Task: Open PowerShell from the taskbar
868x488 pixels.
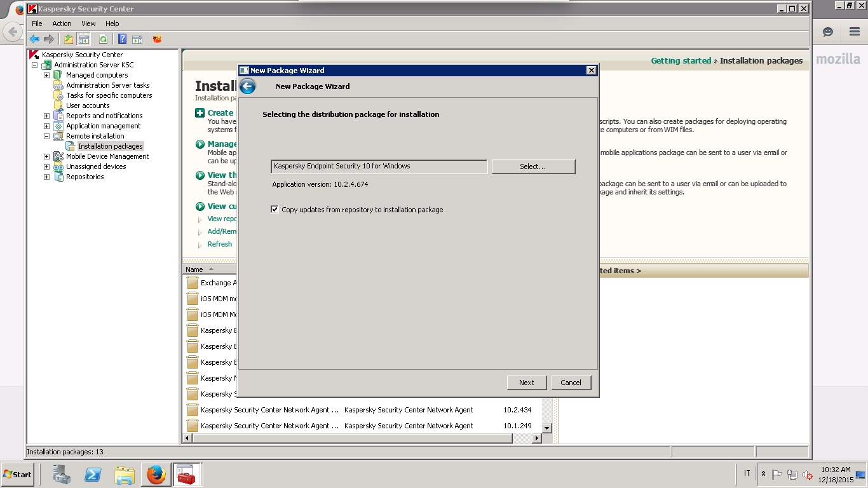Action: tap(93, 475)
